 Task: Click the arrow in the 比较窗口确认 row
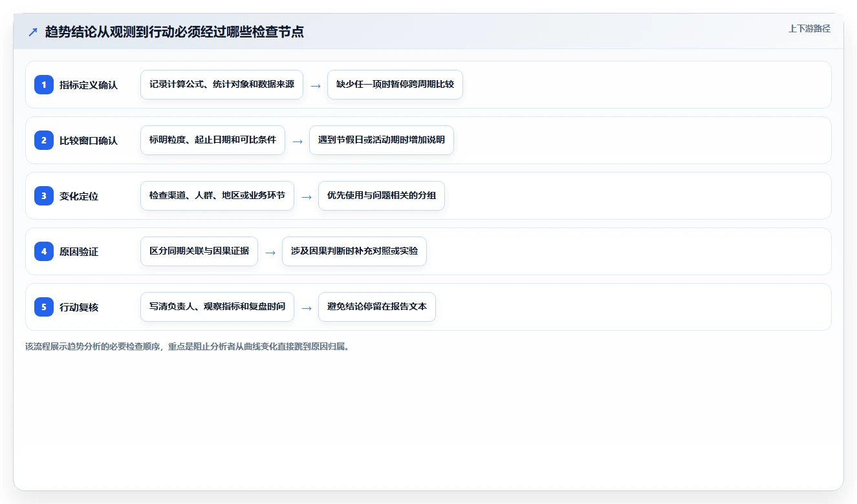coord(298,141)
